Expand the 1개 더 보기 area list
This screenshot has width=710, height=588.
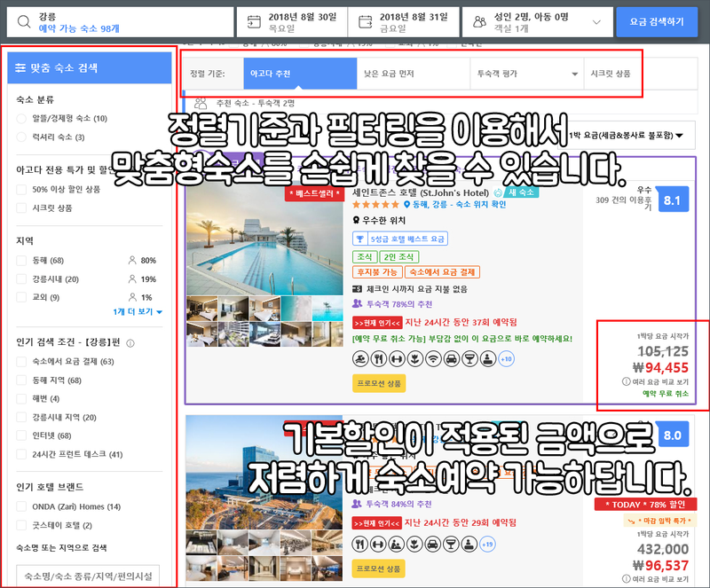pos(138,311)
